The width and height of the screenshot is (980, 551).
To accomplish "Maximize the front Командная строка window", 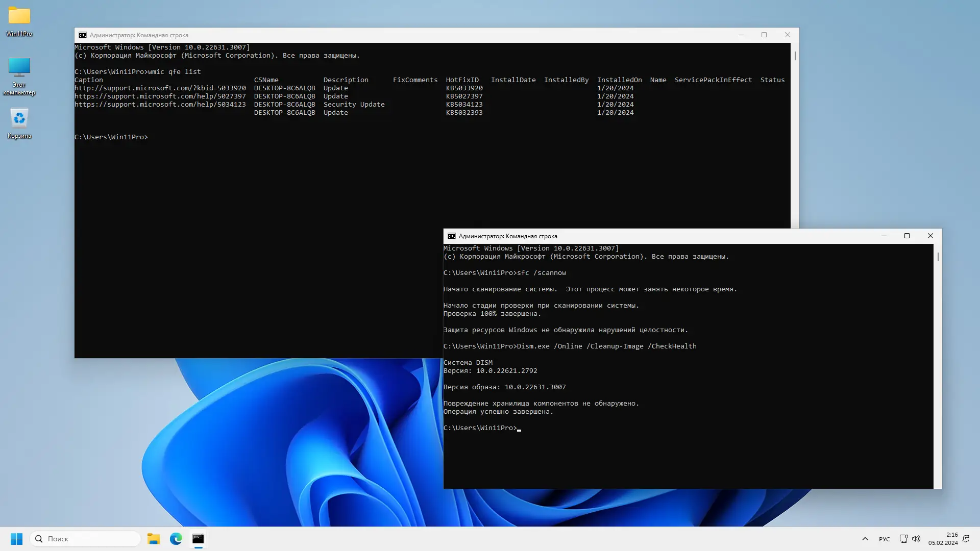I will (x=907, y=236).
